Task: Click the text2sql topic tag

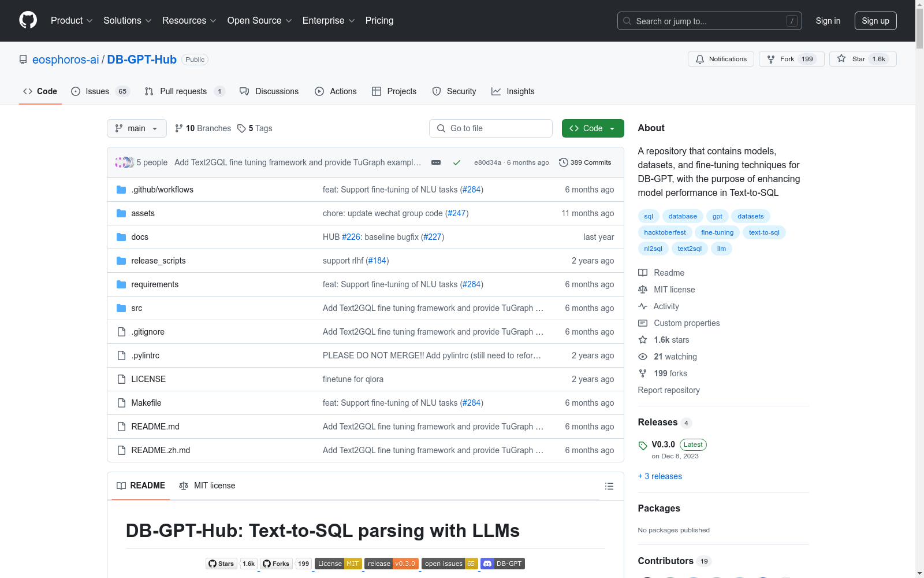Action: pos(690,249)
